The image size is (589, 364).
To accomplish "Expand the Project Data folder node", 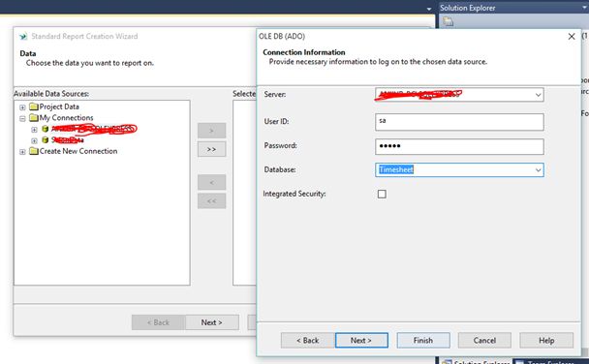I will [22, 107].
